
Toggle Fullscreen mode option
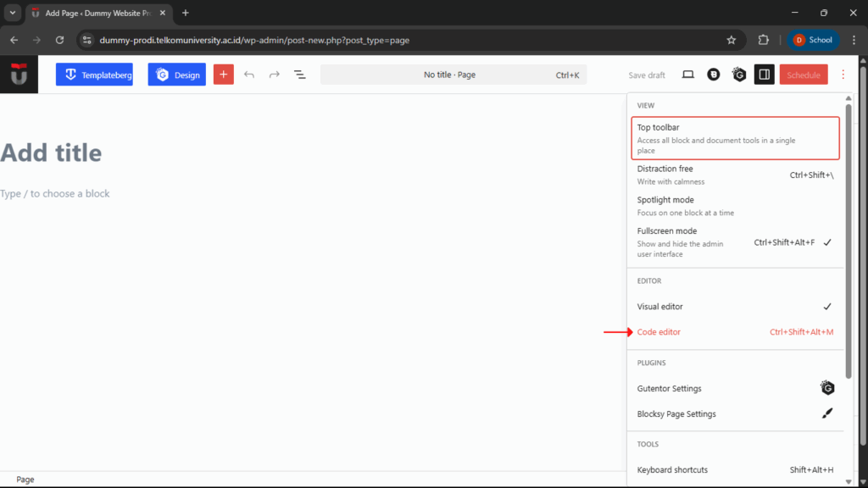coord(734,241)
